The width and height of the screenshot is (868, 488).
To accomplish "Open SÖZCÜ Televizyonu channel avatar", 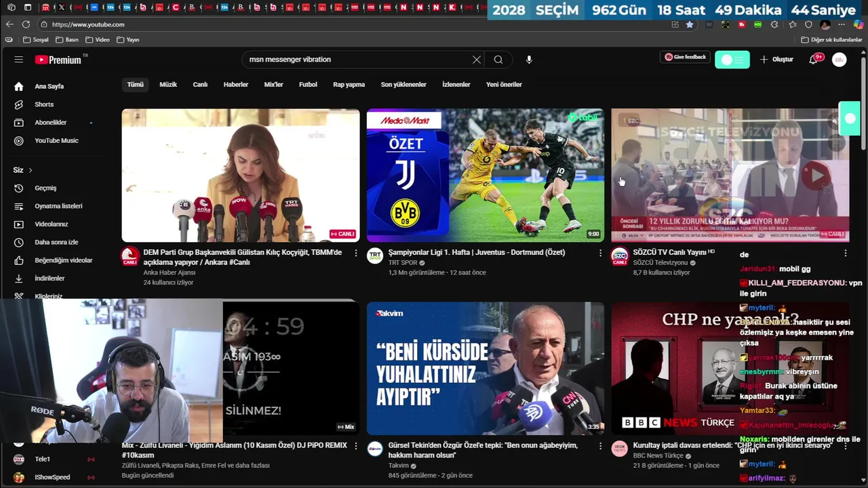I will (620, 256).
